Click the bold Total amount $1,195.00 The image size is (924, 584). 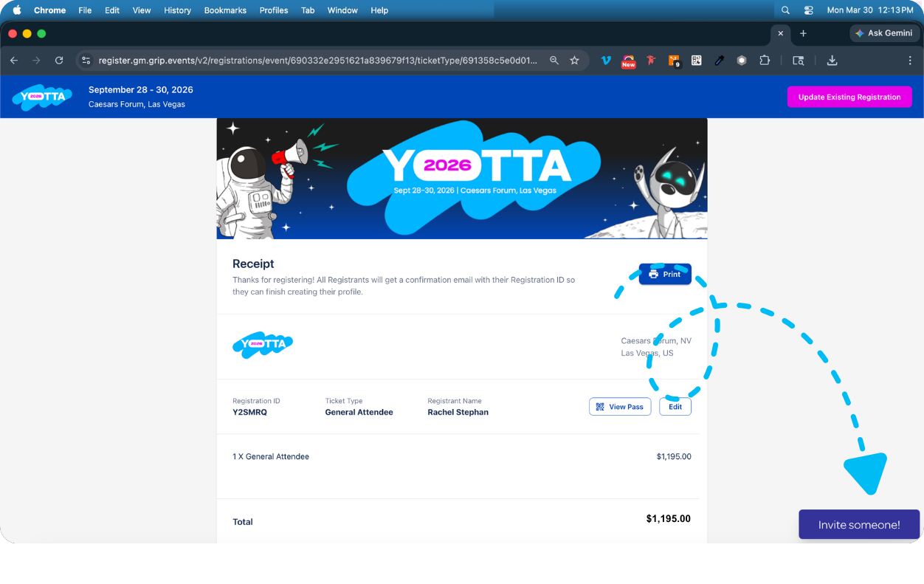click(x=668, y=519)
